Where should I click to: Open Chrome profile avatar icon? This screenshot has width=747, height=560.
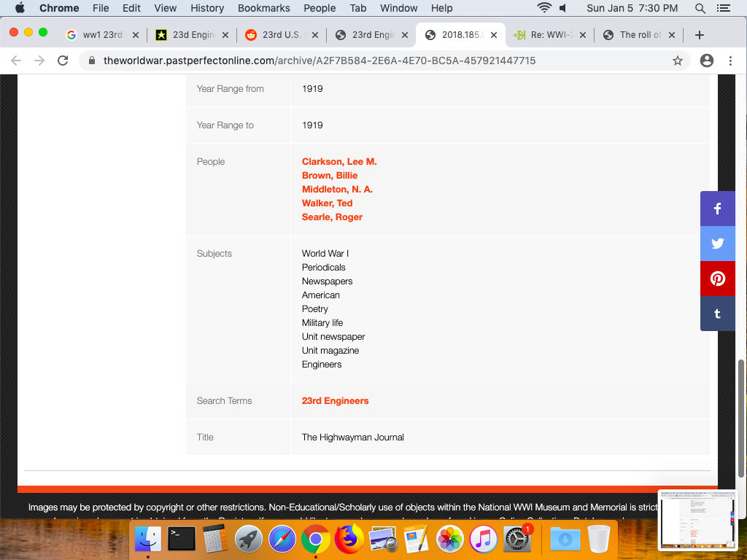[x=706, y=61]
